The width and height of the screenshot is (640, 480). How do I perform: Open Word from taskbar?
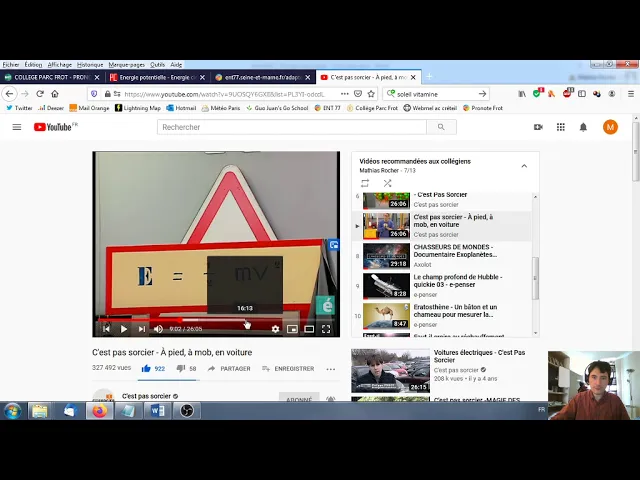pyautogui.click(x=158, y=411)
